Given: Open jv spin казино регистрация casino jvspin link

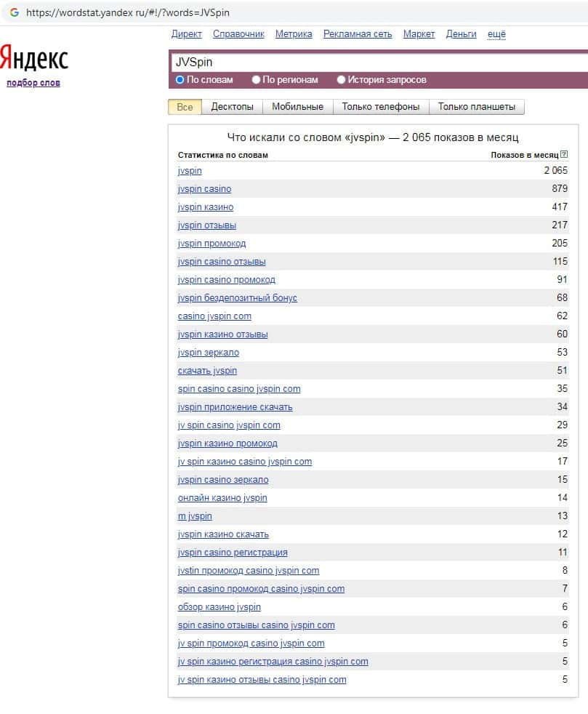Looking at the screenshot, I should 273,662.
